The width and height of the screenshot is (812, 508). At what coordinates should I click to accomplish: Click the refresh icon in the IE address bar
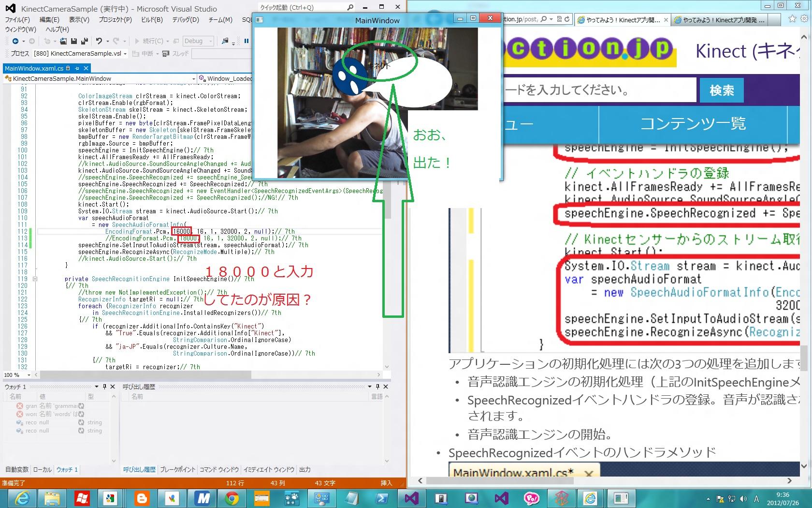pyautogui.click(x=567, y=19)
